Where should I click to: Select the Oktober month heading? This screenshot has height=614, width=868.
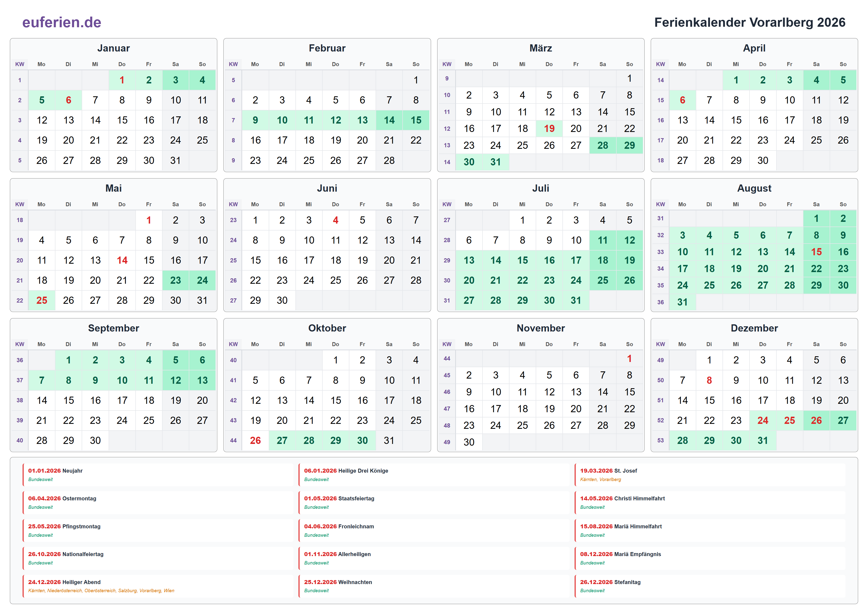point(327,328)
